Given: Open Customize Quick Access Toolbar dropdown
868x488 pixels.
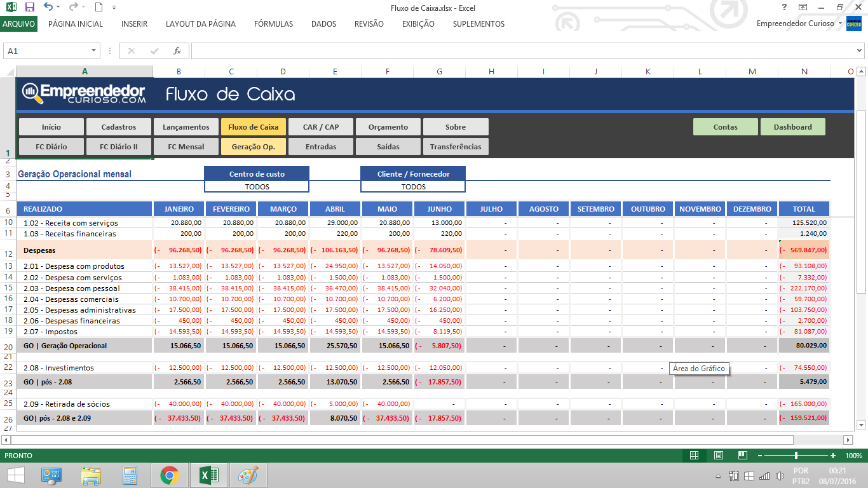Looking at the screenshot, I should click(x=114, y=8).
